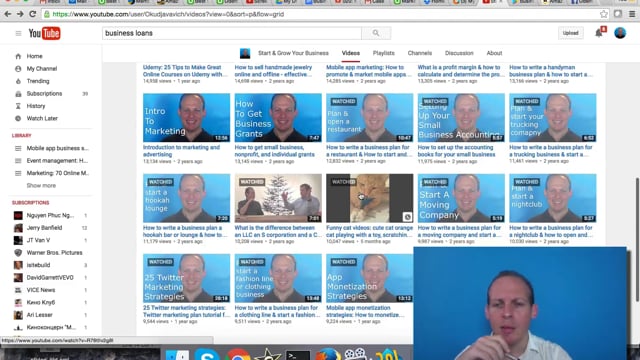Open Firefox from the dock
The width and height of the screenshot is (640, 360).
(327, 354)
